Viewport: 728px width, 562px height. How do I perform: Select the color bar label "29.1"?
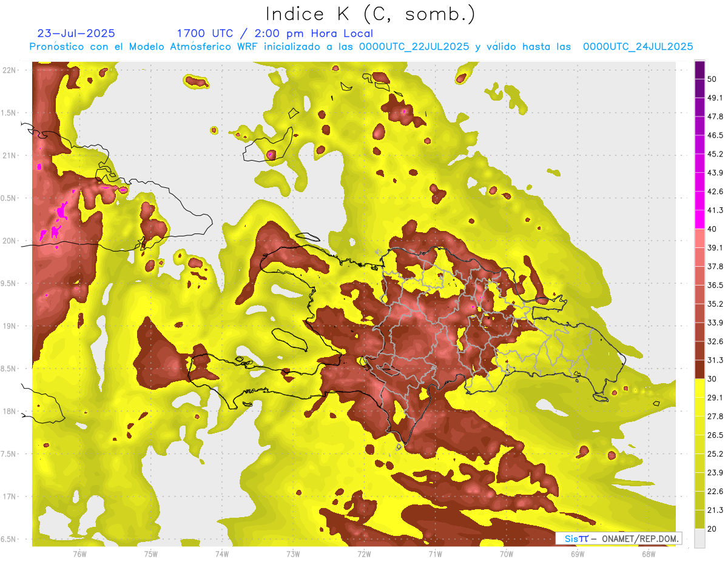click(715, 398)
